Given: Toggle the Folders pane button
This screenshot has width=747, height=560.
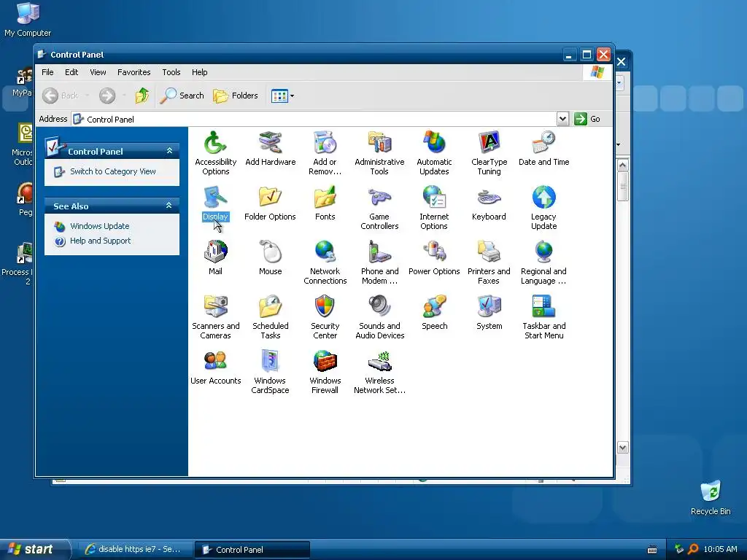Looking at the screenshot, I should tap(236, 96).
